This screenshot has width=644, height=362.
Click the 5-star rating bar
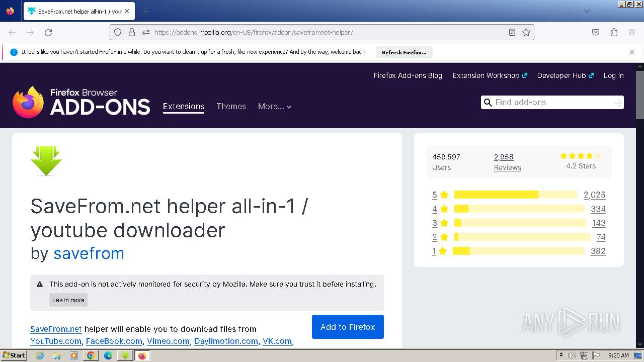tap(516, 195)
